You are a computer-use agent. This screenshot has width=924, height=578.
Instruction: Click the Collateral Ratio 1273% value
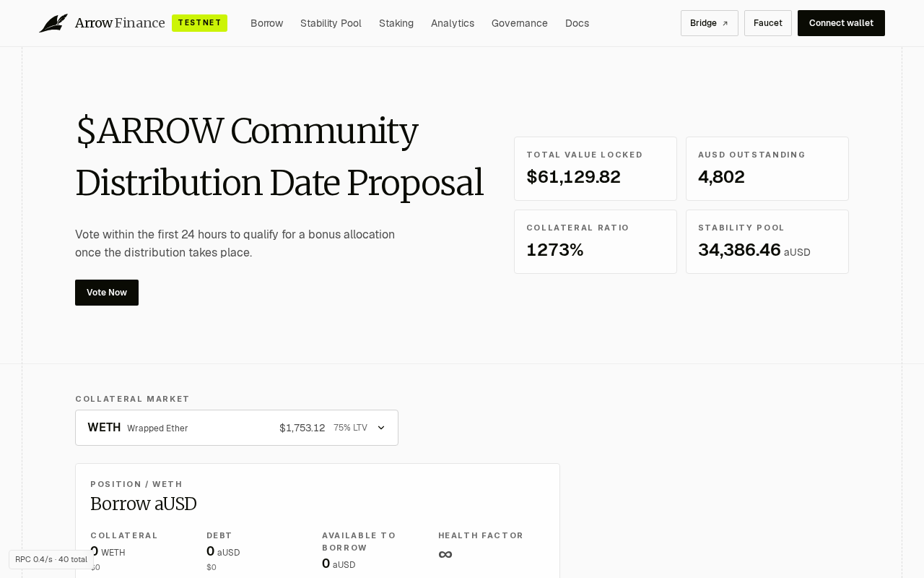tap(554, 250)
